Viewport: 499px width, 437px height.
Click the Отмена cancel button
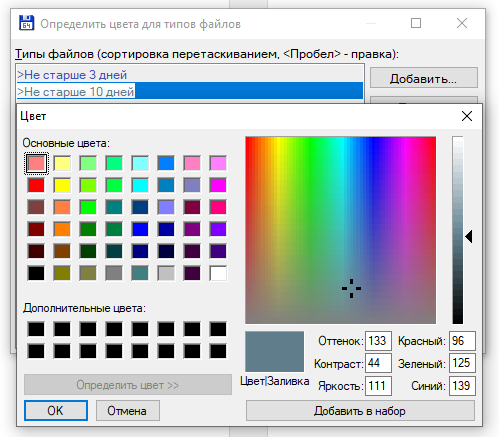click(x=128, y=411)
